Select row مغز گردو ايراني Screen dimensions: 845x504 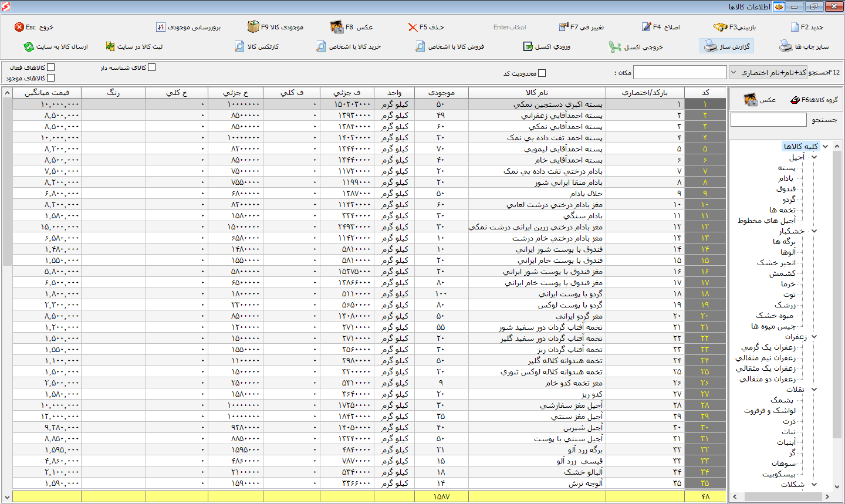coord(369,316)
